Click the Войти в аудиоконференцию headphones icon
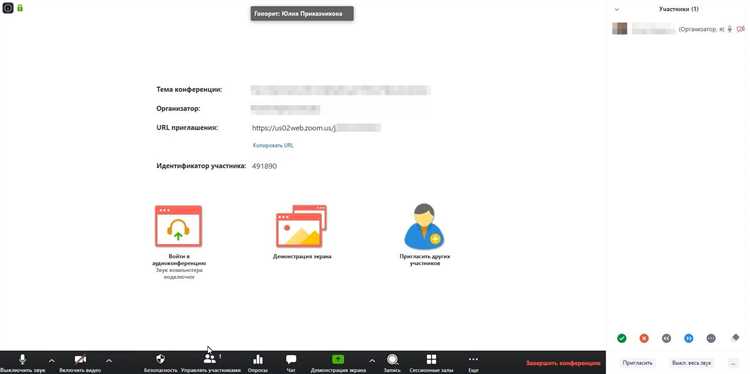 pos(178,226)
